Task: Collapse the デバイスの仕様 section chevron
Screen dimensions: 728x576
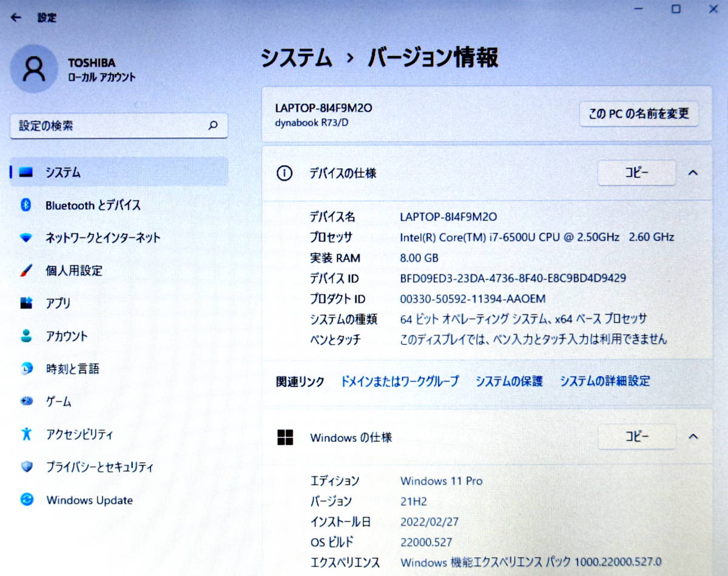Action: click(693, 173)
